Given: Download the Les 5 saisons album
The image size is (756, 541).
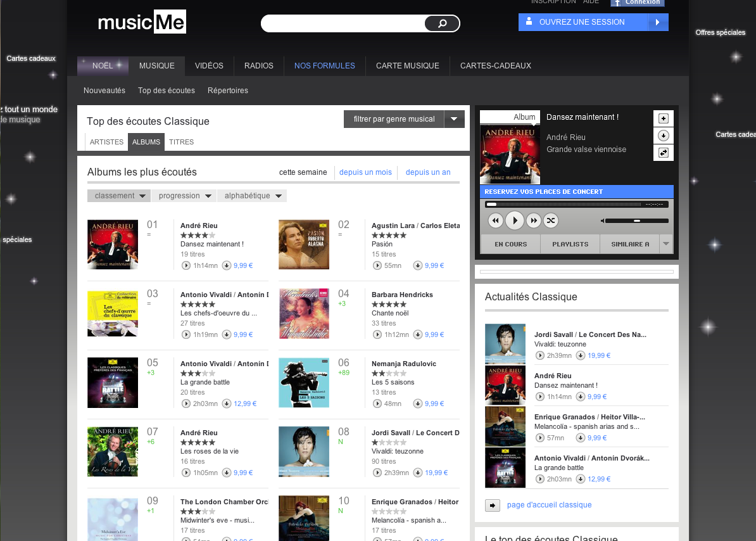Looking at the screenshot, I should [417, 404].
